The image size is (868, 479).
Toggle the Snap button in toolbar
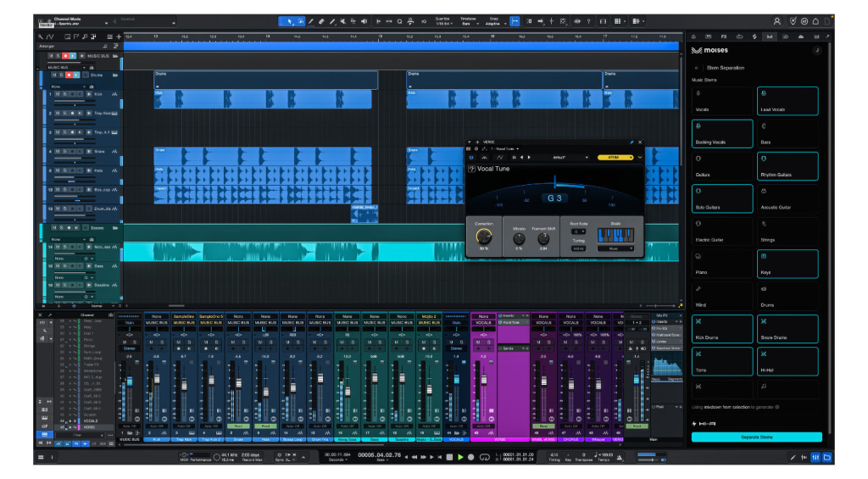point(515,21)
